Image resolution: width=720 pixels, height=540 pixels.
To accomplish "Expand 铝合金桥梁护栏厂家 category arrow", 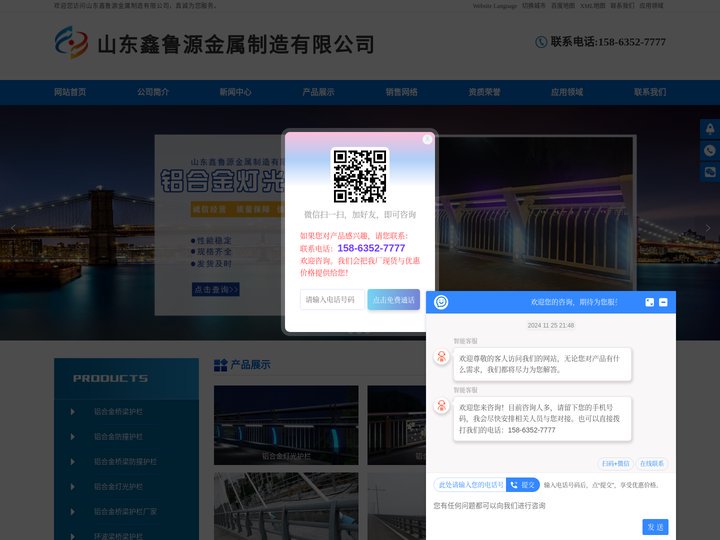I will [x=73, y=512].
